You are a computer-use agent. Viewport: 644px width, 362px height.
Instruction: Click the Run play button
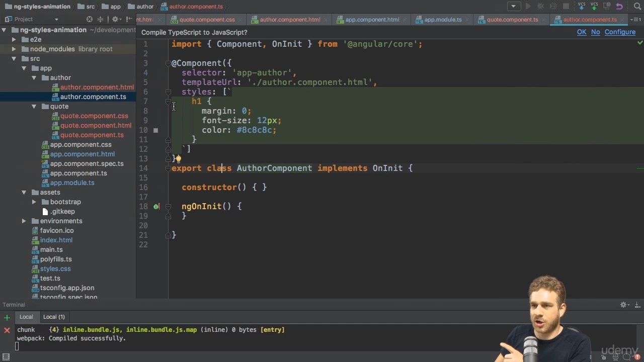coord(528,7)
